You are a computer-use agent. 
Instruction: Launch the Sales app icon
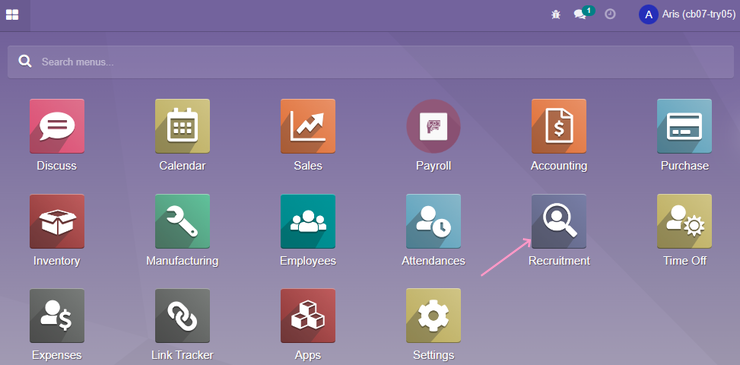308,126
